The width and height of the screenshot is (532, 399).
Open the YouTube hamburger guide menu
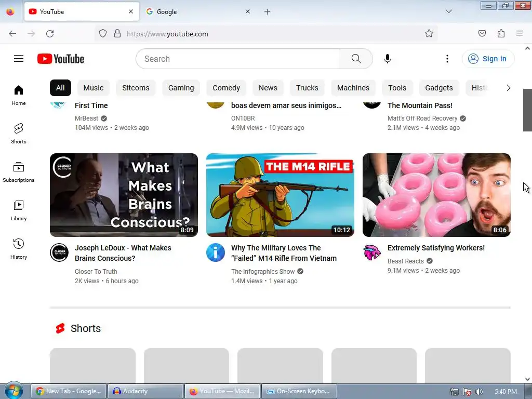[19, 59]
